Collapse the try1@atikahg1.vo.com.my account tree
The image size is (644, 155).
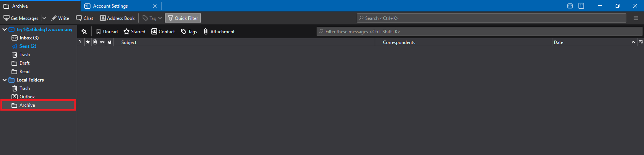(x=5, y=29)
